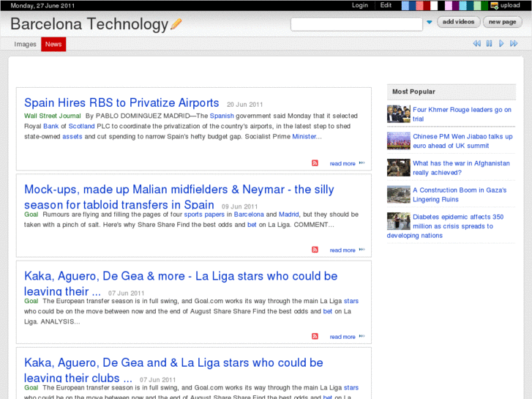This screenshot has width=532, height=399.
Task: Pick the light blue color swatch
Action: [x=405, y=5]
